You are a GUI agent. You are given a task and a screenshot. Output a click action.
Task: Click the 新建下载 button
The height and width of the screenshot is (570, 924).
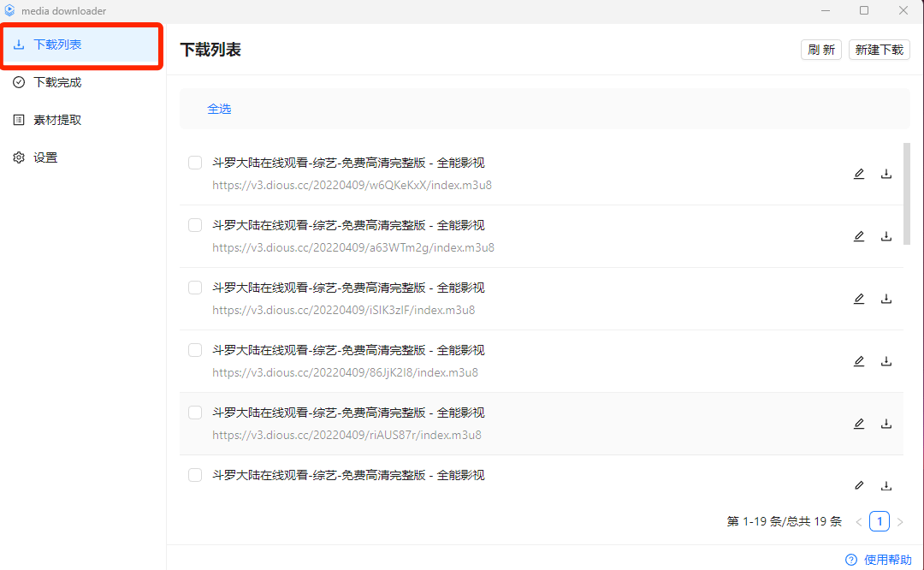879,50
